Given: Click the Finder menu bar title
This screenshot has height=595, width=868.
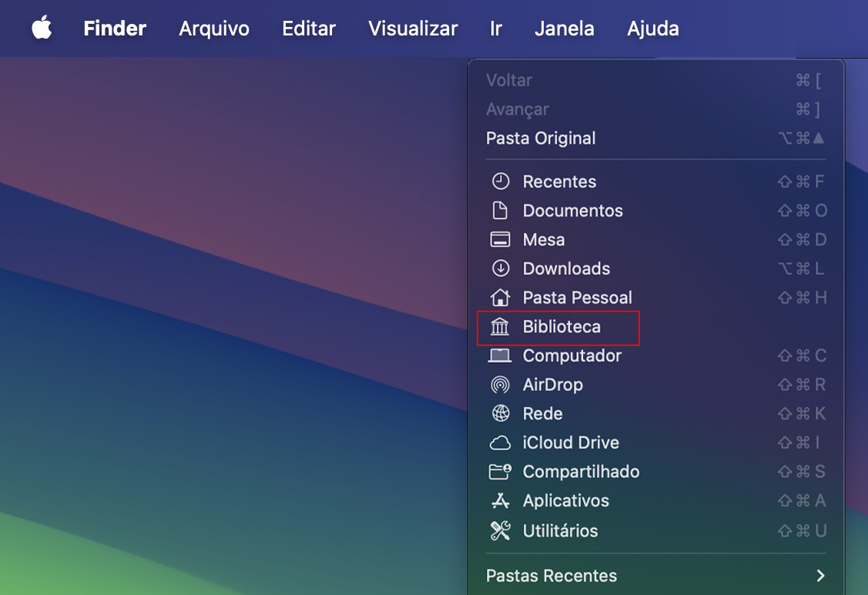Looking at the screenshot, I should [114, 28].
